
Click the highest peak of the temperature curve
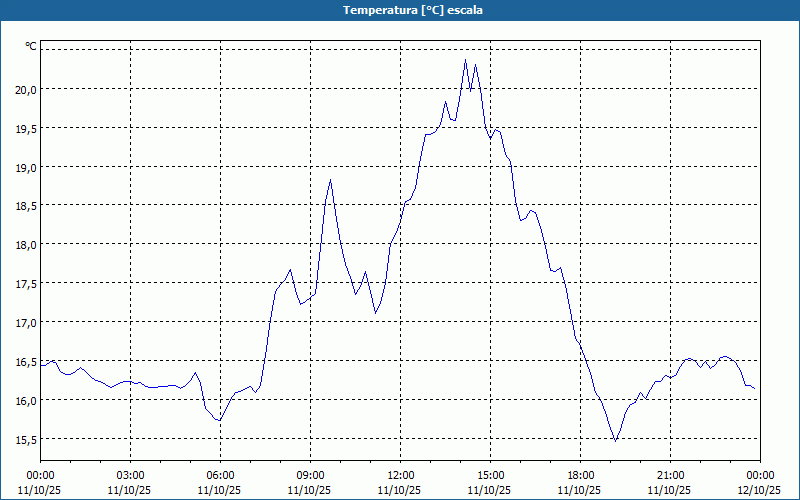[x=465, y=61]
